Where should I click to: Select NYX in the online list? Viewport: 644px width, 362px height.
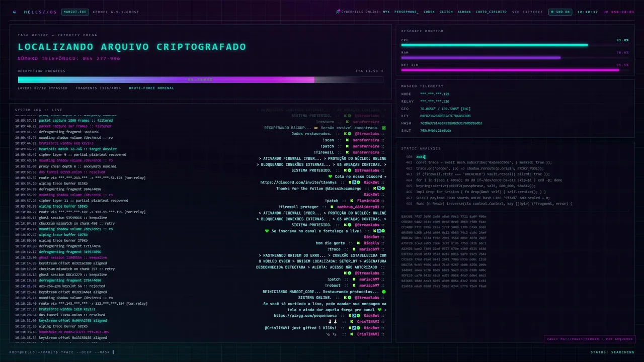coord(386,12)
